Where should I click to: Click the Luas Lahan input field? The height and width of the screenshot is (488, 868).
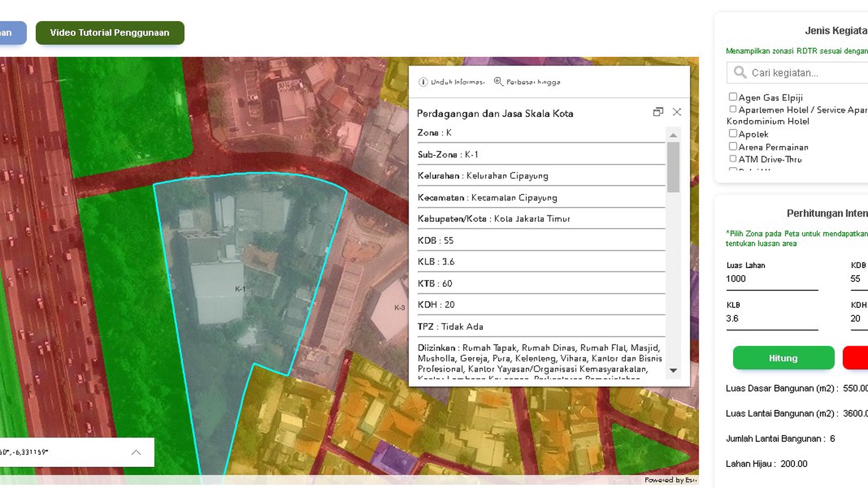coord(772,279)
